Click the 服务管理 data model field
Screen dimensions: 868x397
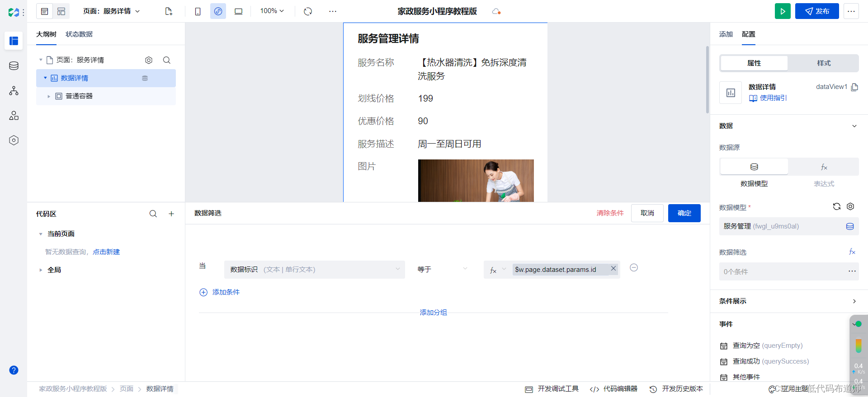pos(789,226)
